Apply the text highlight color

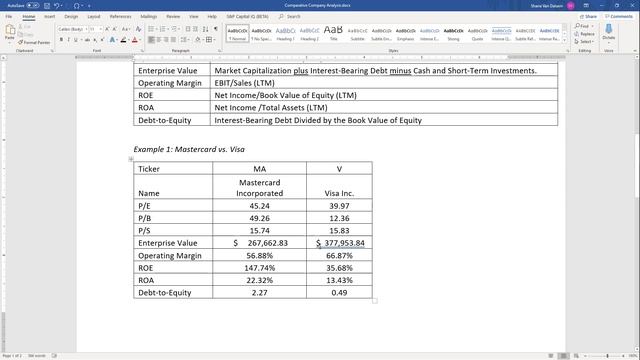pyautogui.click(x=124, y=40)
